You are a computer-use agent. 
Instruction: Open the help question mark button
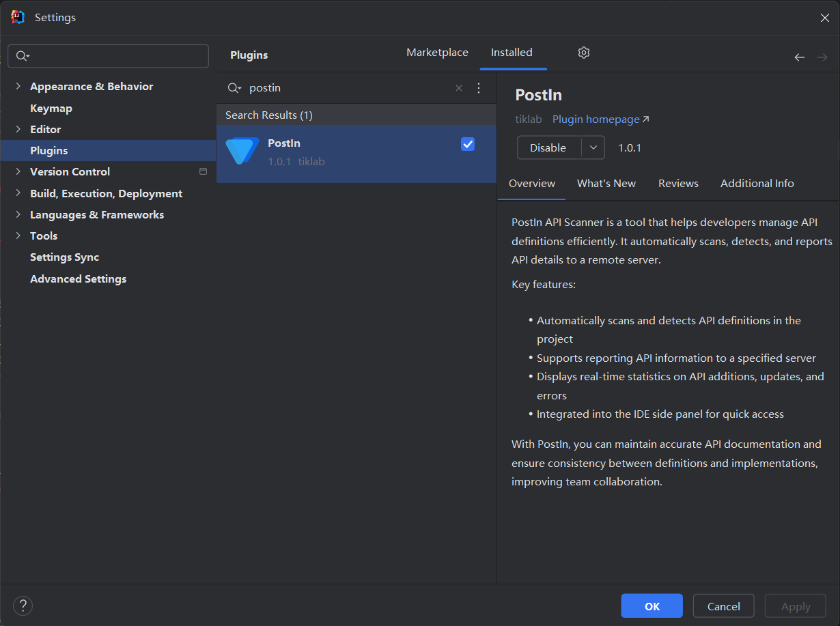(23, 606)
